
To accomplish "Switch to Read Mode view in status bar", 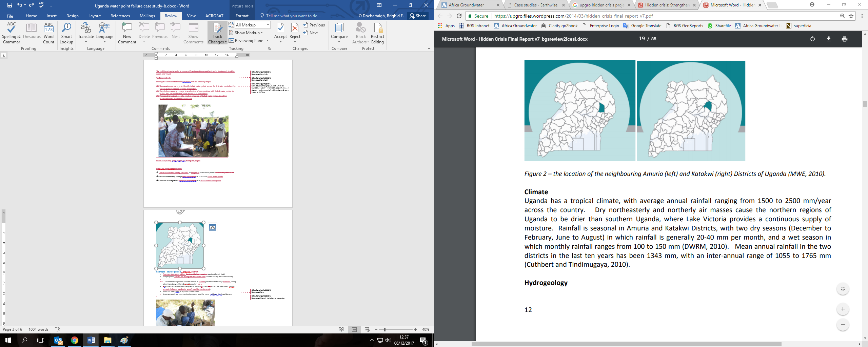I will (341, 329).
